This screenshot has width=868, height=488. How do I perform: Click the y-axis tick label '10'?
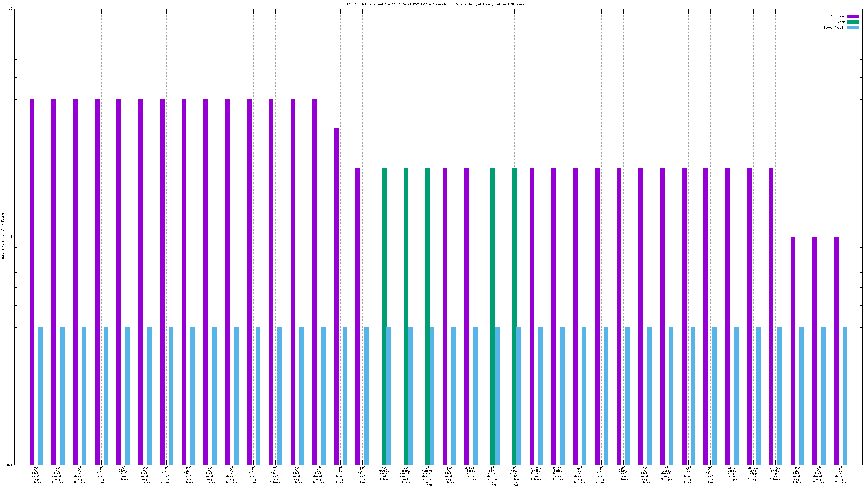10,9
